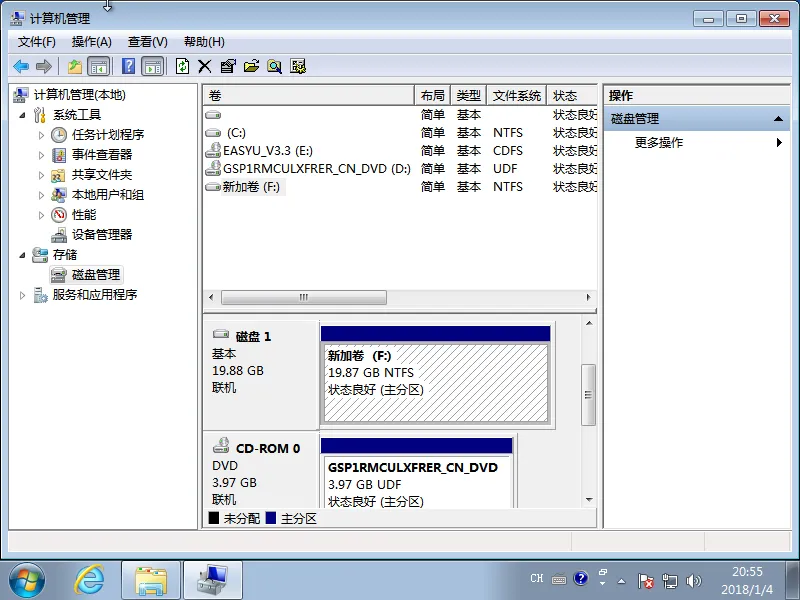This screenshot has width=800, height=600.
Task: Click the Up one level toolbar icon
Action: coord(75,66)
